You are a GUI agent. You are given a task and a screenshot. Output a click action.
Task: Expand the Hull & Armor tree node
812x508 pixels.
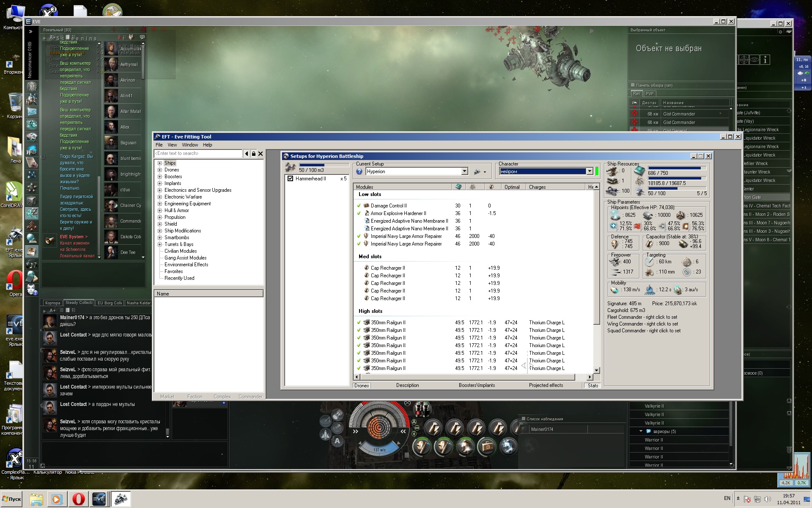coord(160,210)
